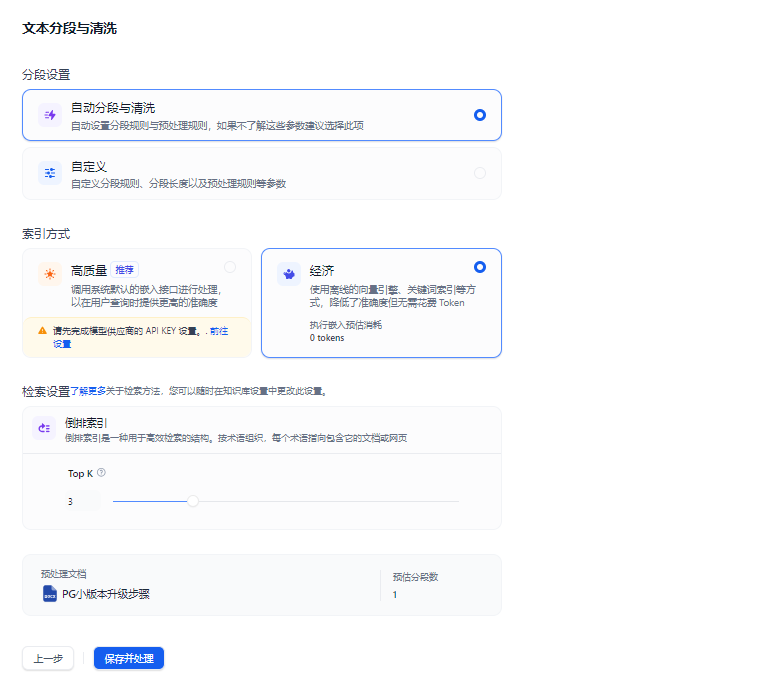Screen dimensions: 766x693
Task: Choose the 自定义 segmentation card title
Action: pos(89,167)
